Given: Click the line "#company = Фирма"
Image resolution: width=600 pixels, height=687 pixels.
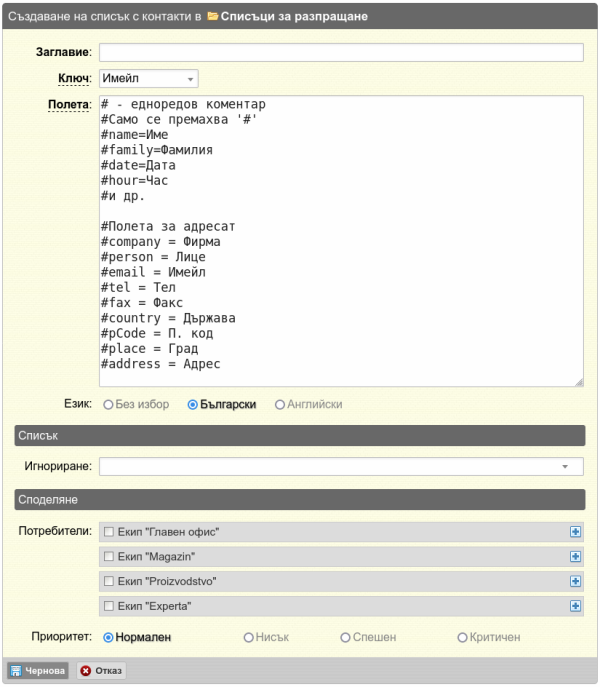Looking at the screenshot, I should point(160,242).
